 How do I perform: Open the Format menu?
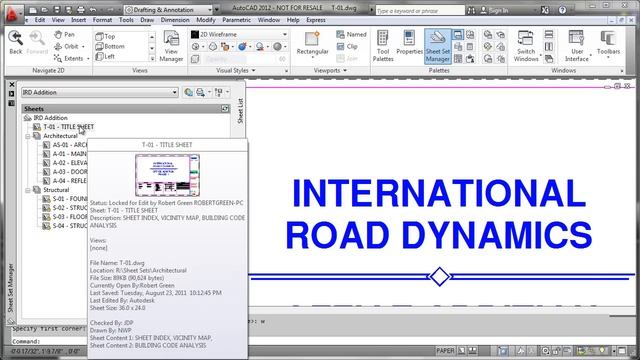(102, 20)
